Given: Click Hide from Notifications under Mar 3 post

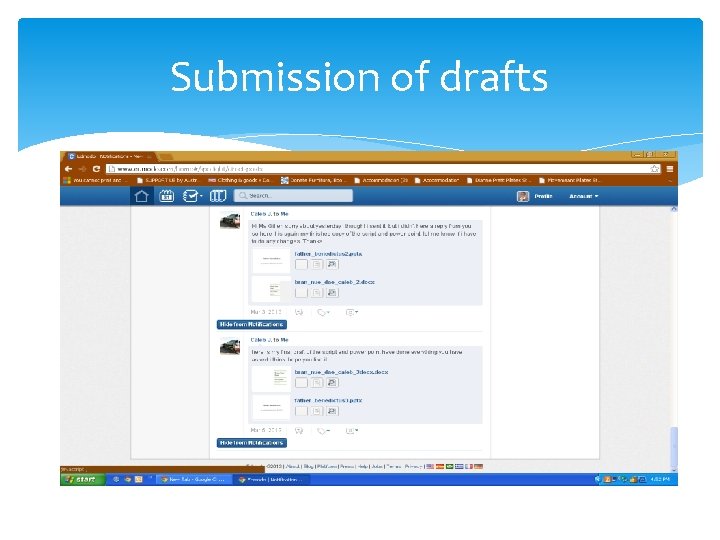Looking at the screenshot, I should coord(252,325).
